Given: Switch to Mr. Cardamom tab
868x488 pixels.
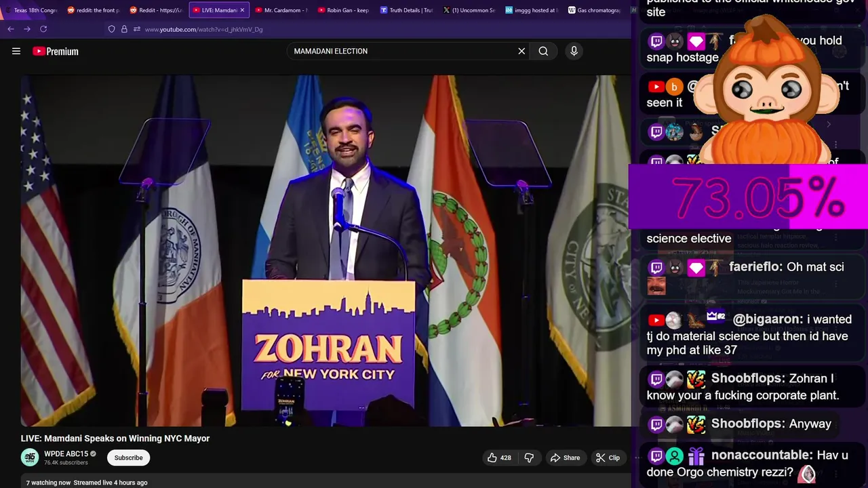Looking at the screenshot, I should tap(281, 10).
